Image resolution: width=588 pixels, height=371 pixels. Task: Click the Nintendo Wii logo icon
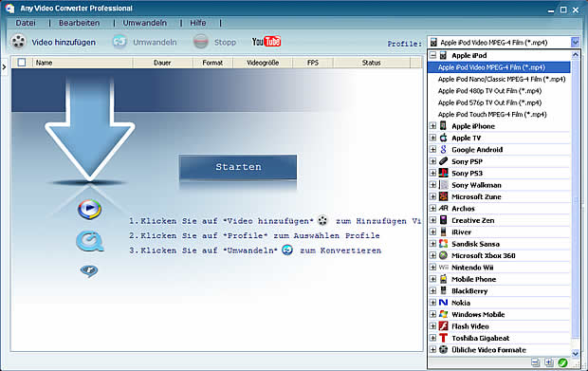click(x=443, y=267)
